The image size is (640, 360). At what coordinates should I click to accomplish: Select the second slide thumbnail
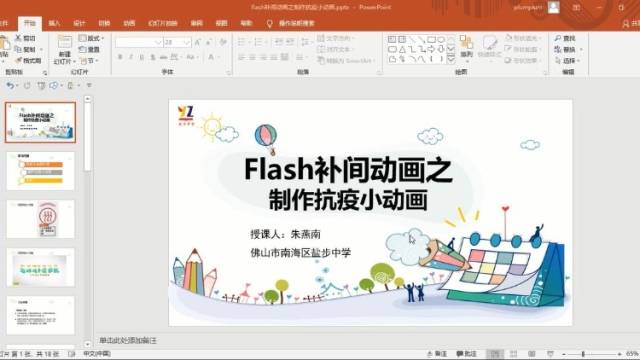[40, 171]
